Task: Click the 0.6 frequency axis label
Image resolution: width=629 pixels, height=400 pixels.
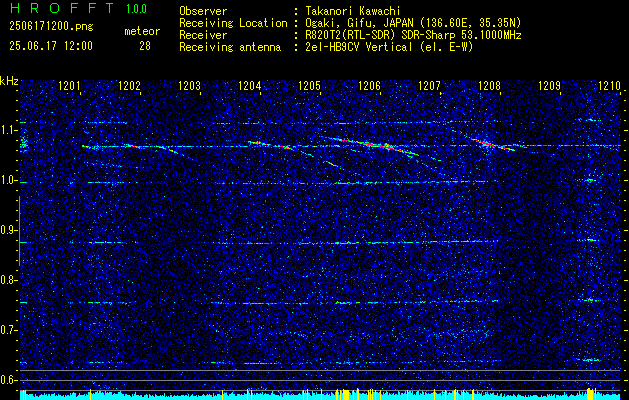Action: click(8, 380)
